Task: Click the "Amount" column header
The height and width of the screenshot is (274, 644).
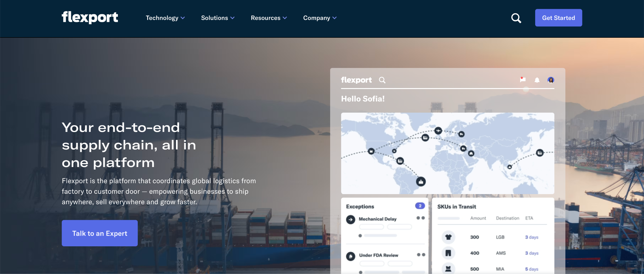Action: [478, 218]
